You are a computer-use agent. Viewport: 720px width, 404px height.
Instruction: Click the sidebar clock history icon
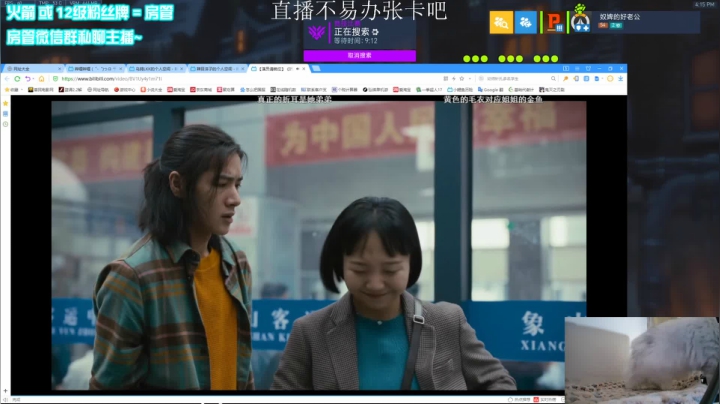(6, 124)
